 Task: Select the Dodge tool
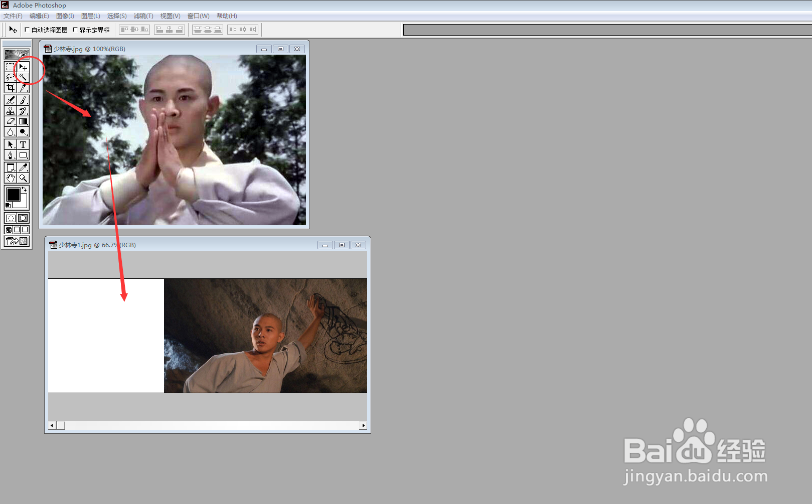click(23, 132)
